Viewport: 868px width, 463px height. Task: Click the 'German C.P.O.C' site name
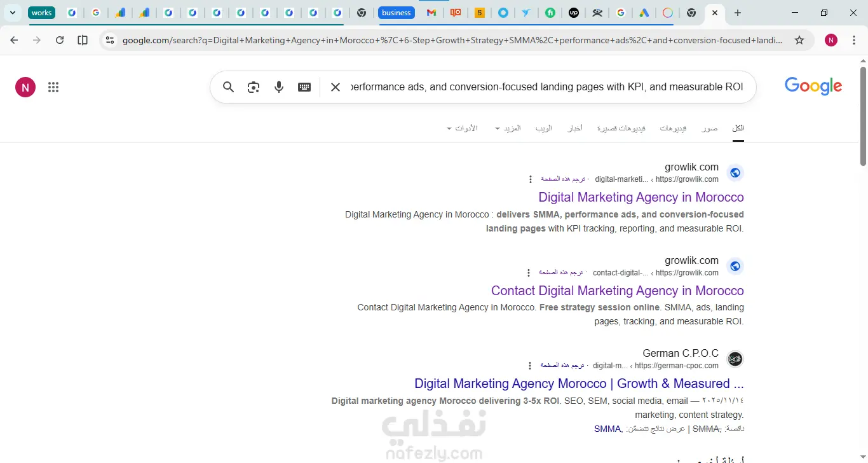[681, 354]
